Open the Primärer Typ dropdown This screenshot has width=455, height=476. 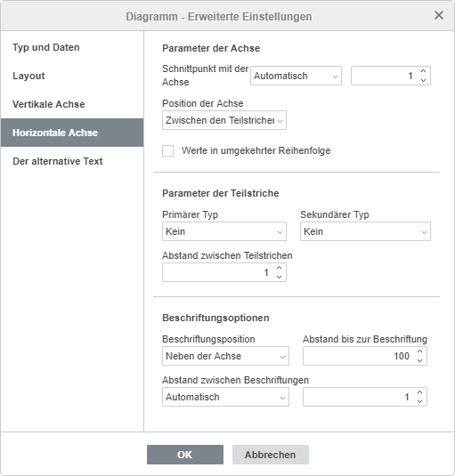[224, 231]
